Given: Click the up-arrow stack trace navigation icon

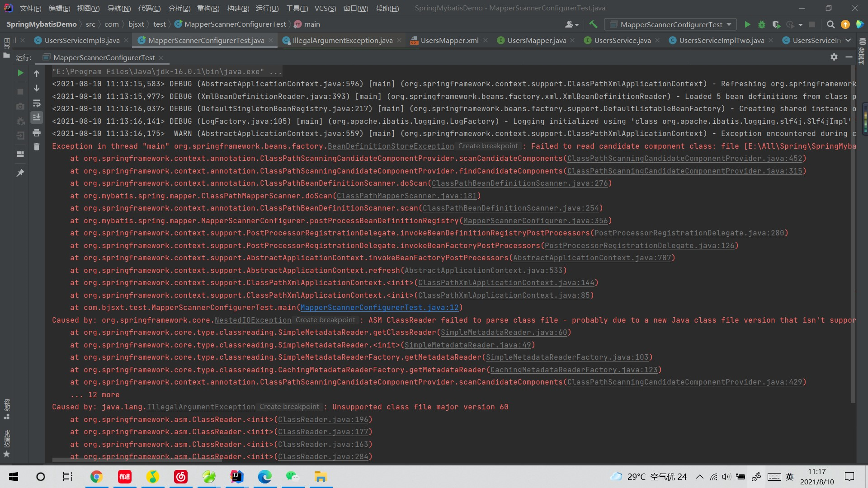Looking at the screenshot, I should point(37,73).
